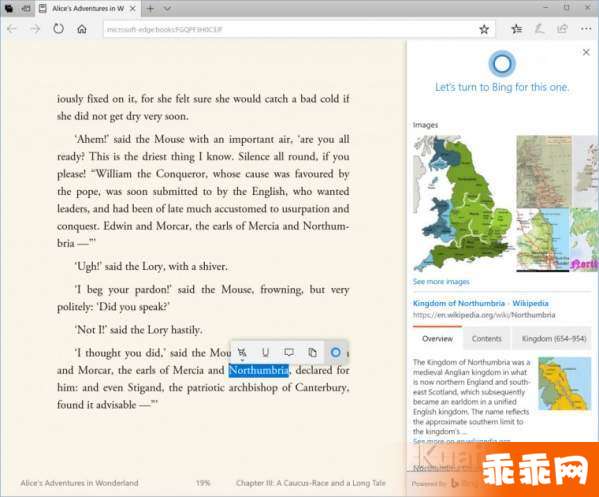Select the Alice's Adventures in W tab
This screenshot has width=599, height=497.
pos(88,8)
